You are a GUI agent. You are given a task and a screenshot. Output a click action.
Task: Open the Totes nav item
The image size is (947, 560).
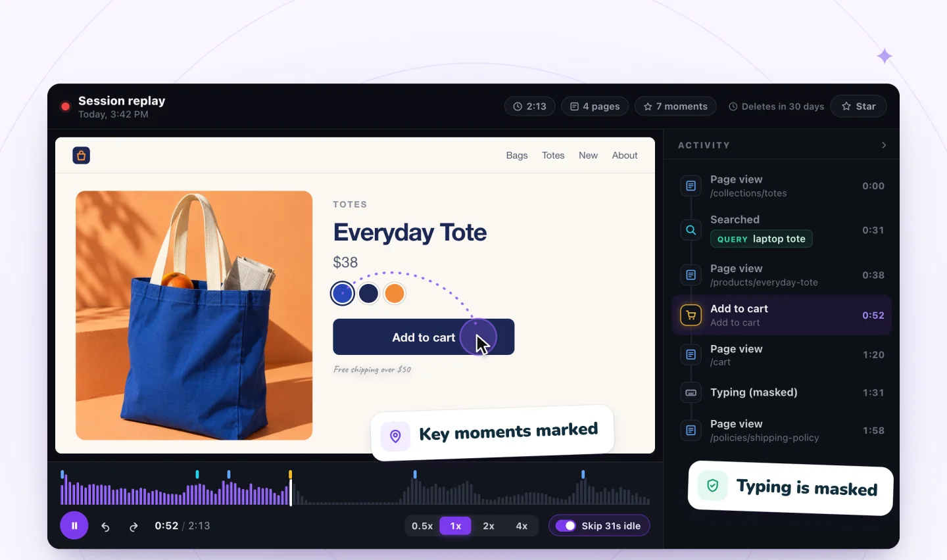(x=553, y=156)
